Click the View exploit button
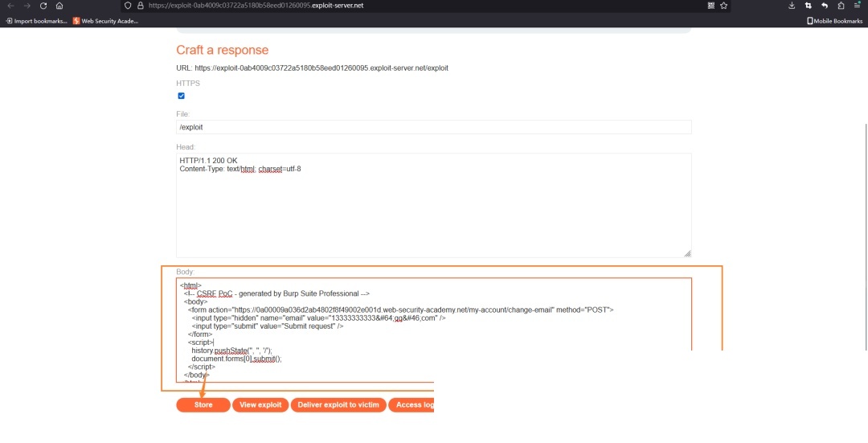The image size is (868, 443). click(260, 404)
